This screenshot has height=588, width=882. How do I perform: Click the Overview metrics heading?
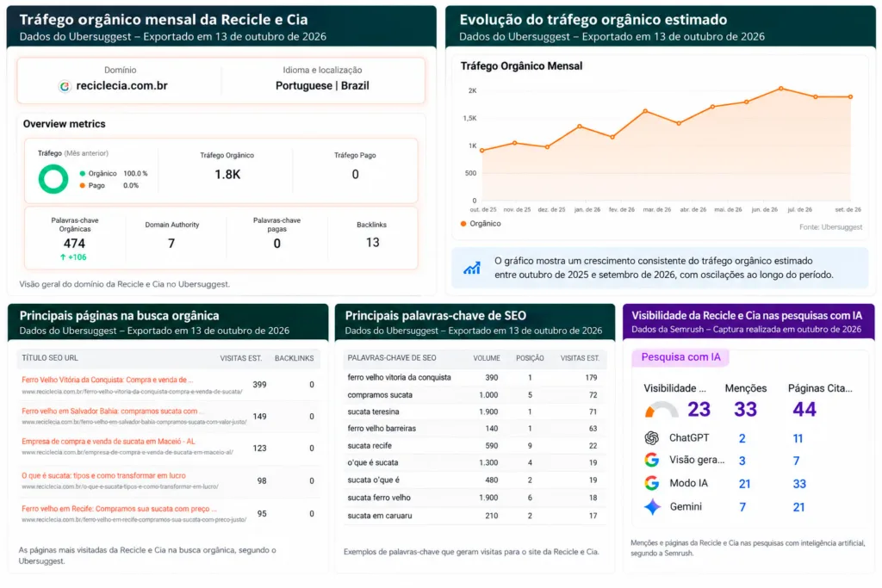click(x=64, y=124)
